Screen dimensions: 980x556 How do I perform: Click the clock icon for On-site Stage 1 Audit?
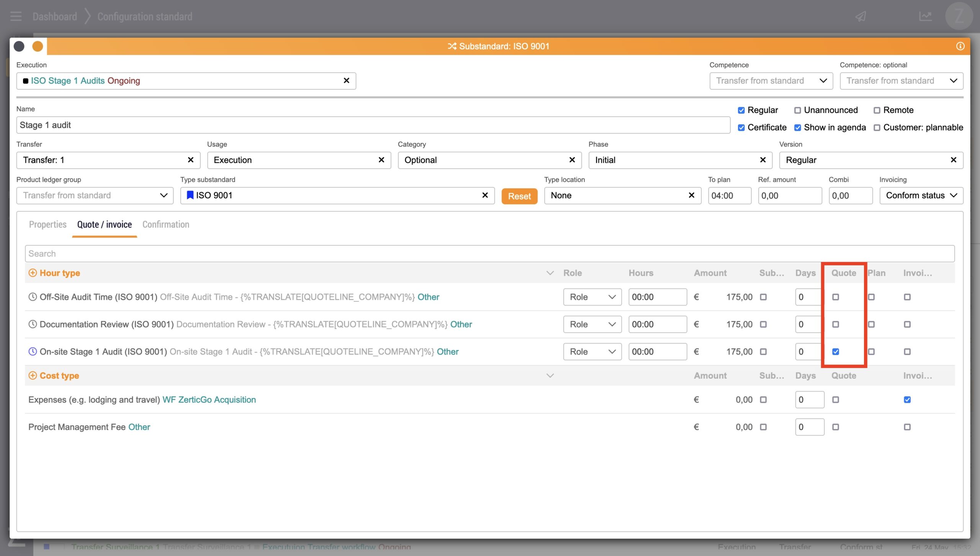tap(33, 352)
